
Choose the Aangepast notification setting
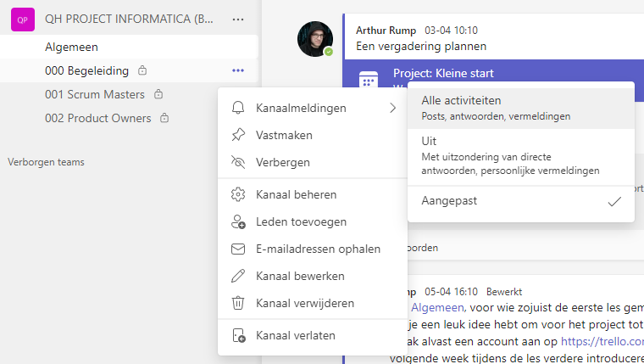tap(520, 201)
